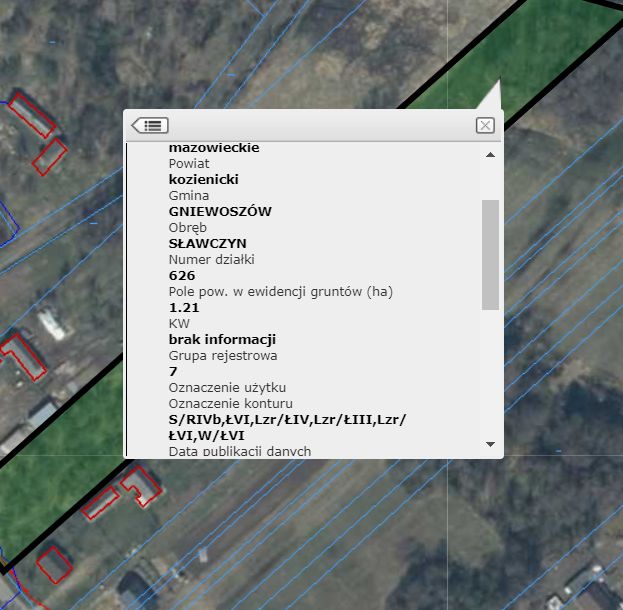Select the registry group value "7"
Viewport: 623px width, 610px height.
tap(173, 372)
